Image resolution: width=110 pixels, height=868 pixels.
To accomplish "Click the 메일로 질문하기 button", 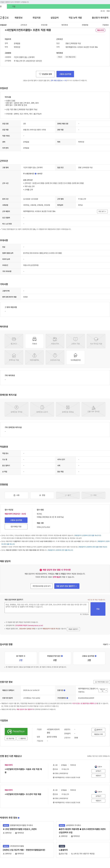I will click(73, 629).
